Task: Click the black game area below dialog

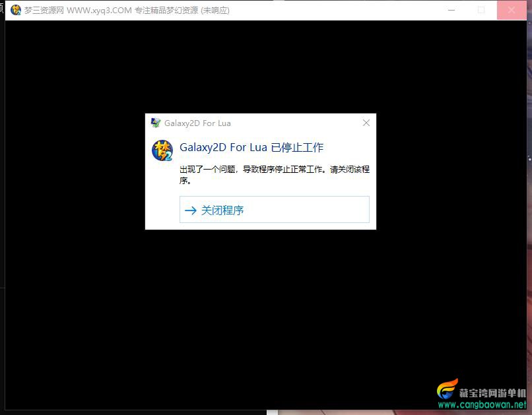Action: pos(266,319)
